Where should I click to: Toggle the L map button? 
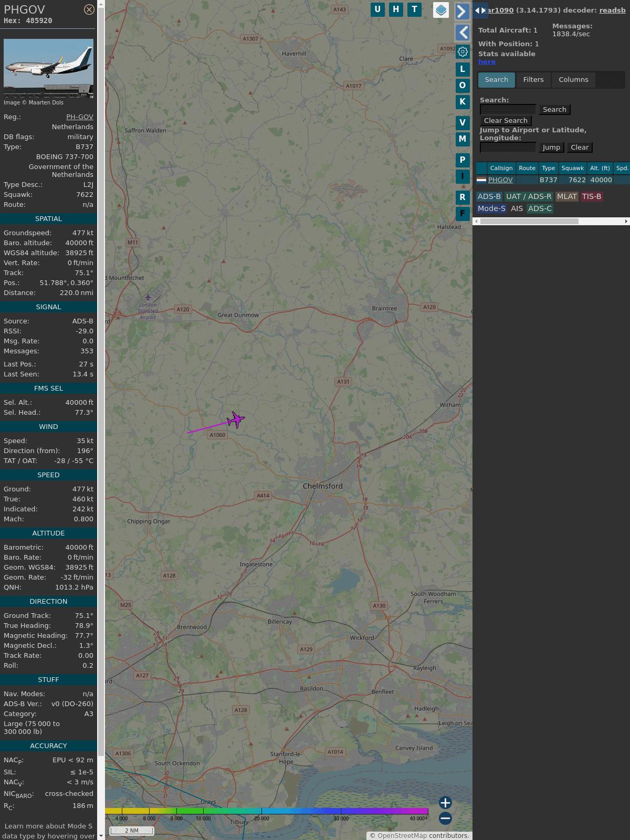[x=463, y=69]
